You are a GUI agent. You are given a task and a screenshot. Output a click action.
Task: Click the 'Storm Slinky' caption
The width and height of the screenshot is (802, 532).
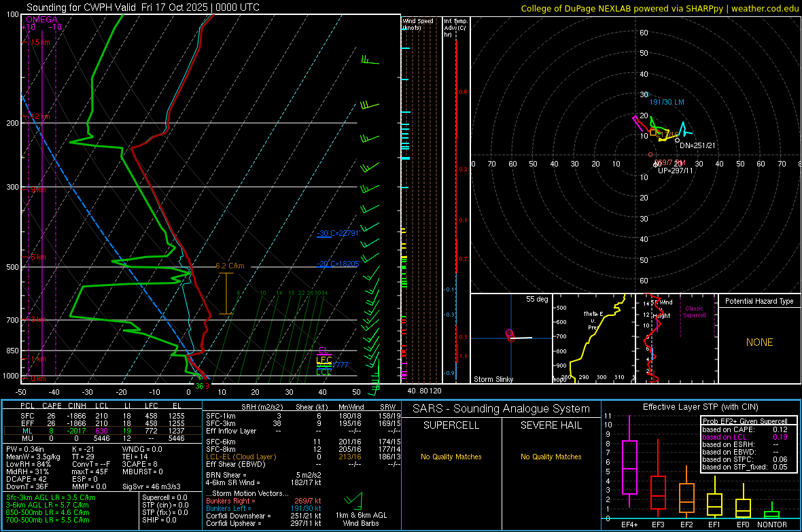pyautogui.click(x=493, y=379)
